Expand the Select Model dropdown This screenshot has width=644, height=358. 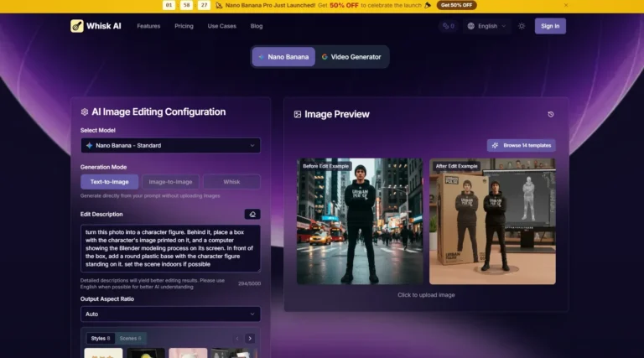pos(170,145)
